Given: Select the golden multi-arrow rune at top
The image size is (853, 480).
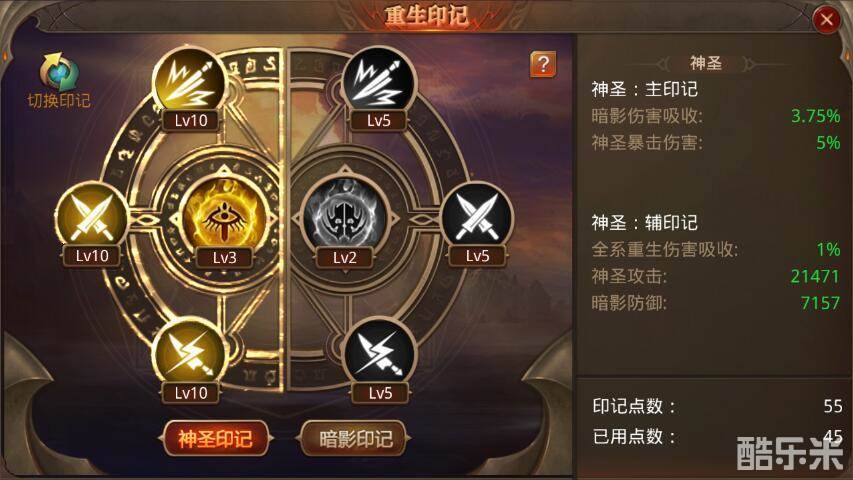Looking at the screenshot, I should (x=189, y=83).
